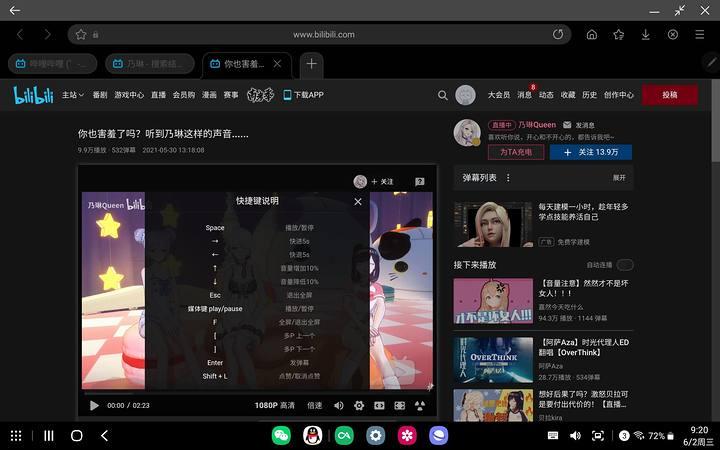Go back using the top-left arrow
The height and width of the screenshot is (450, 720).
point(14,10)
